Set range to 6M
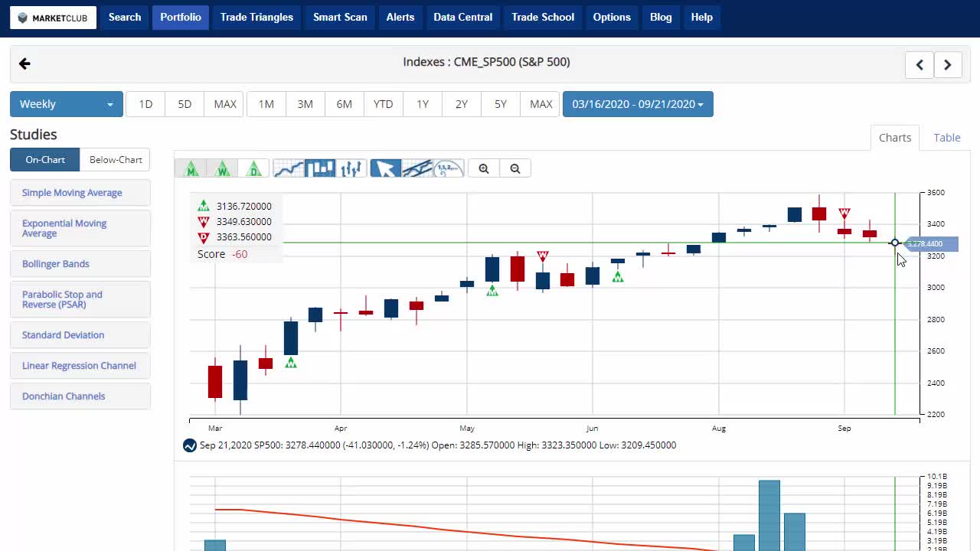980x551 pixels. [x=345, y=104]
